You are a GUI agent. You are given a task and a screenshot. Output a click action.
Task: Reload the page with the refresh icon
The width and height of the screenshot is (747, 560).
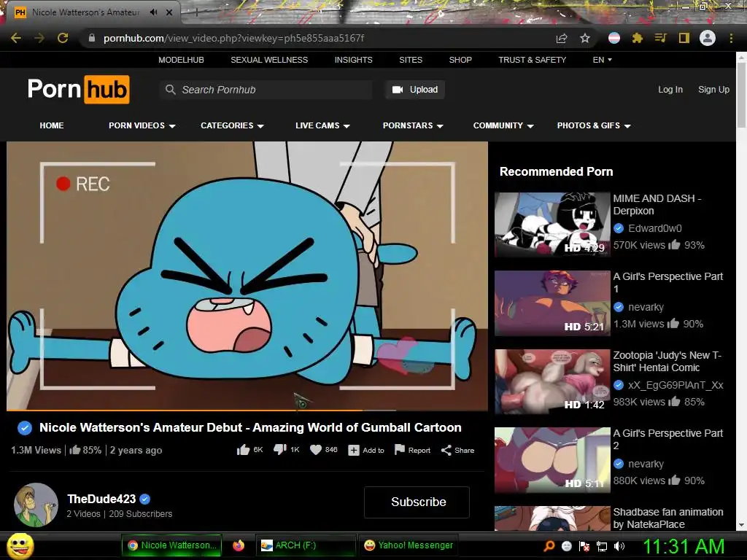(63, 38)
